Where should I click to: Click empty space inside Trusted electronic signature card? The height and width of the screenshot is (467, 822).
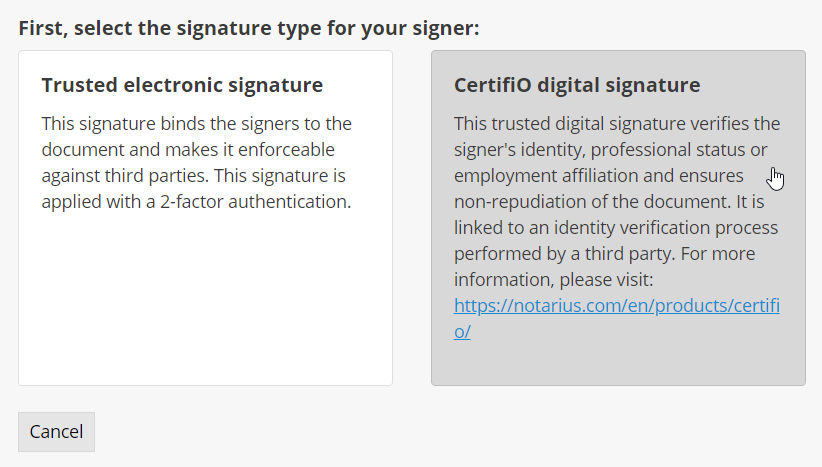click(205, 300)
